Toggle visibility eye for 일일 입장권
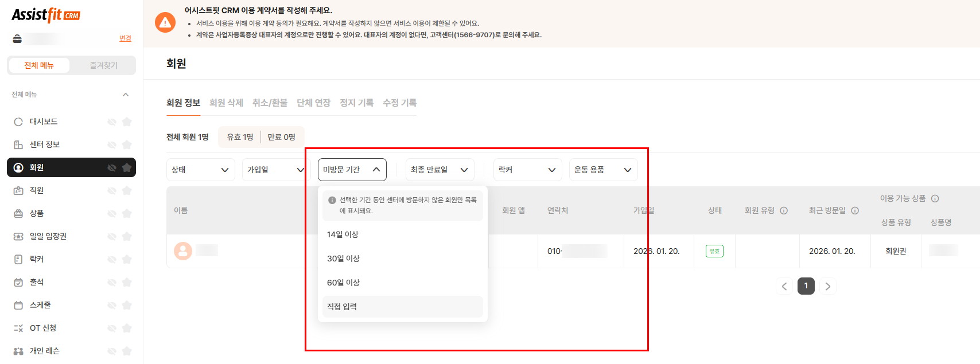The height and width of the screenshot is (364, 980). (x=112, y=236)
